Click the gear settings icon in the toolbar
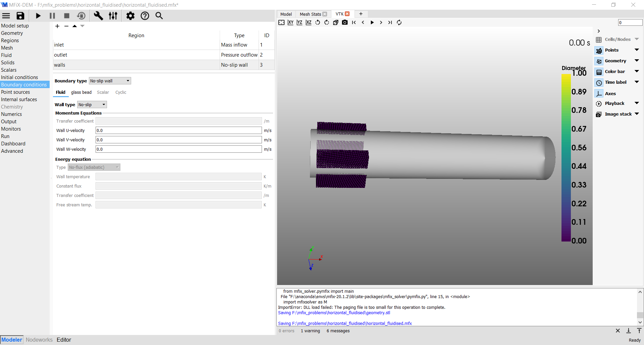 (x=130, y=16)
